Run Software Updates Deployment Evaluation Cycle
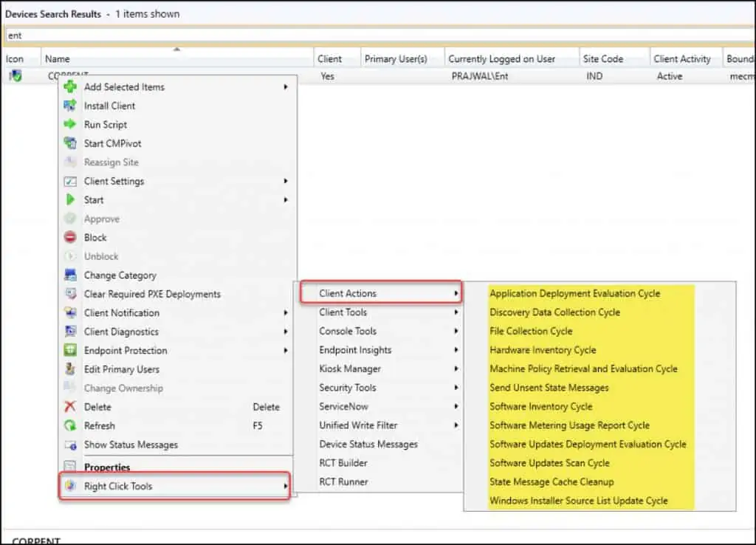 [588, 444]
